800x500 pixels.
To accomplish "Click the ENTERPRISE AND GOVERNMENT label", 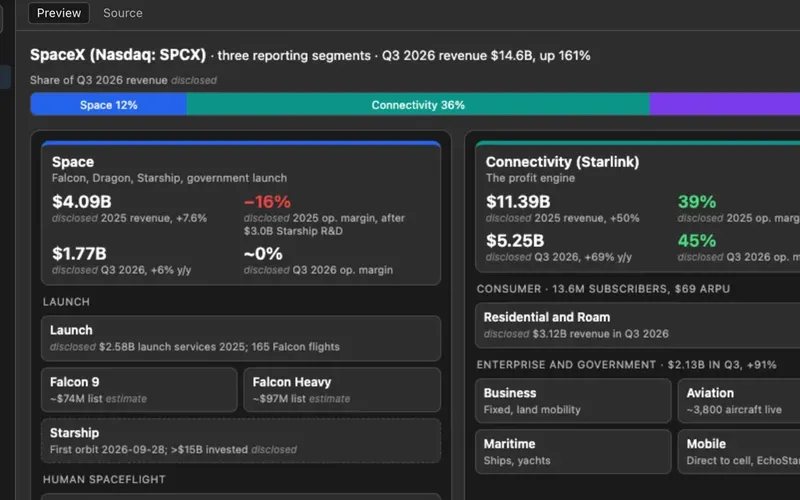I will (627, 365).
